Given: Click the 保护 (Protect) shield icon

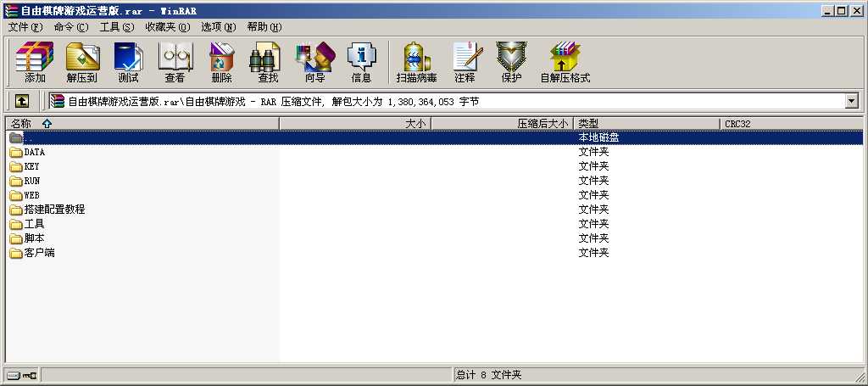Looking at the screenshot, I should tap(511, 62).
